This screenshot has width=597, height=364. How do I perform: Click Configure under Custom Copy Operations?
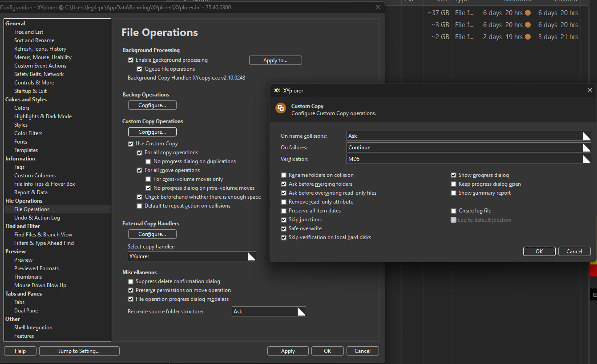tap(152, 132)
